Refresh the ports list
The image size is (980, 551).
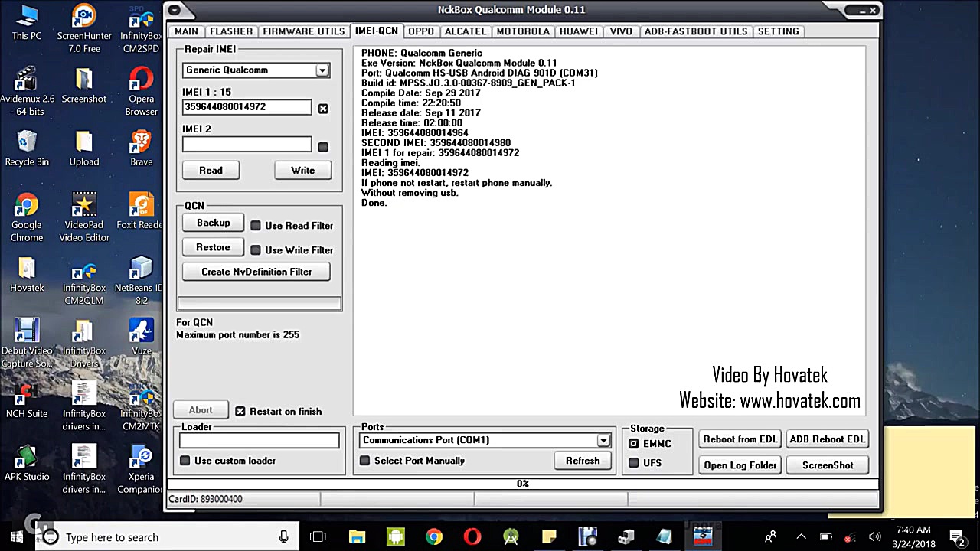[583, 461]
